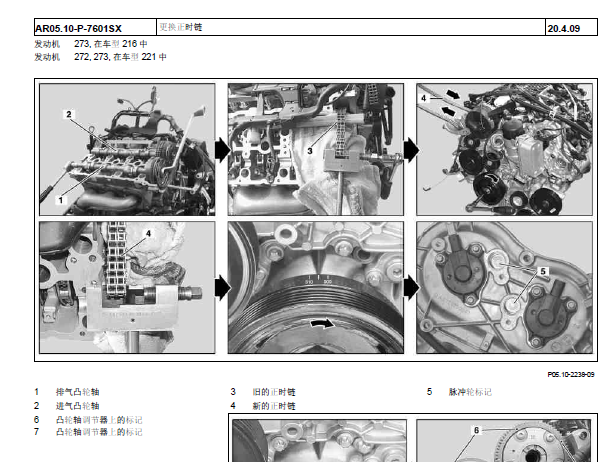Click the line '273, 在车型 216 中'
The image size is (602, 462).
tap(111, 44)
